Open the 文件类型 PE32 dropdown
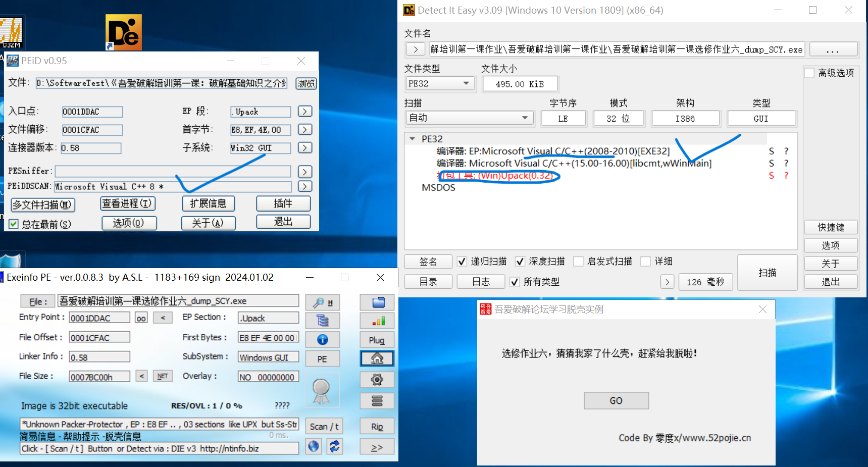The image size is (868, 467). coord(440,83)
